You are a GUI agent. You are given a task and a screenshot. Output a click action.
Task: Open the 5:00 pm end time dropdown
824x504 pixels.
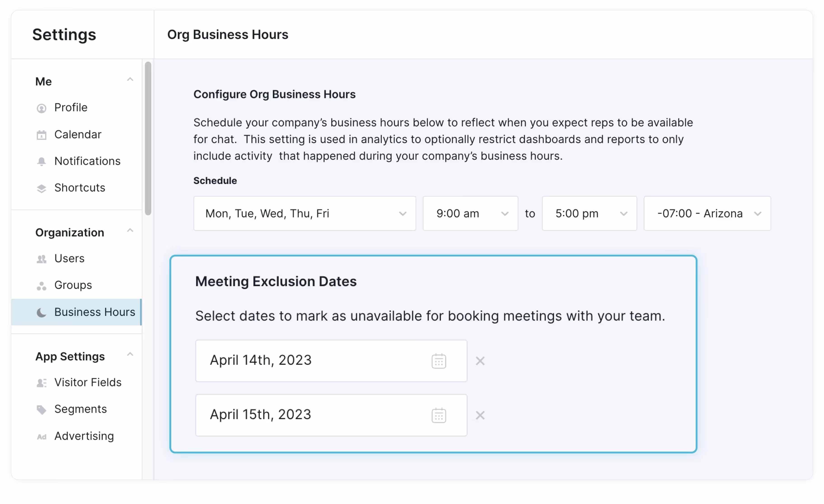pyautogui.click(x=589, y=214)
